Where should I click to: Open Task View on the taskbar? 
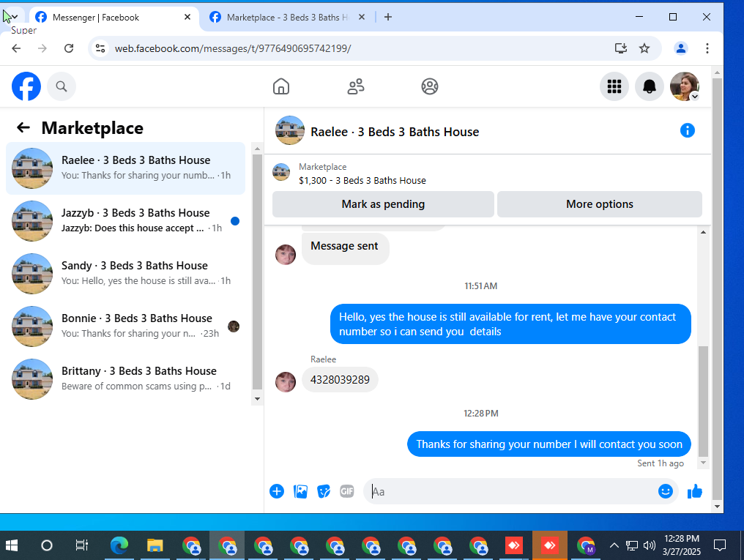[x=81, y=546]
